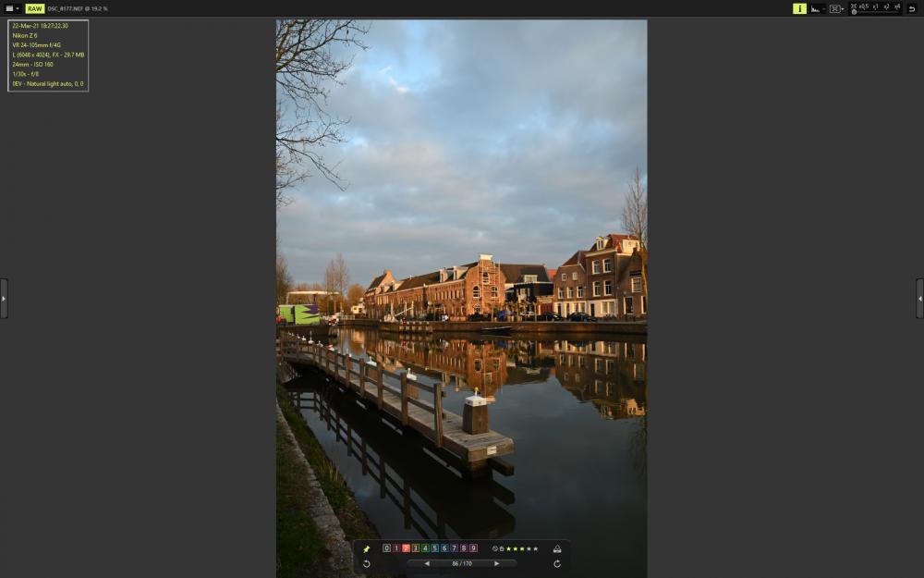This screenshot has height=578, width=924.
Task: Toggle the yellow image info button
Action: coord(799,9)
